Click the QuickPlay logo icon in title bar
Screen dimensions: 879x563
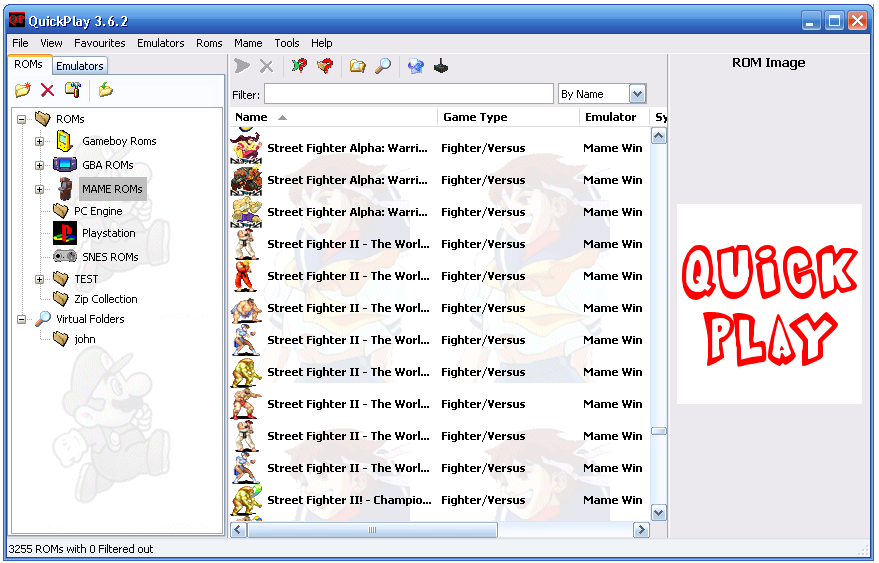point(17,21)
